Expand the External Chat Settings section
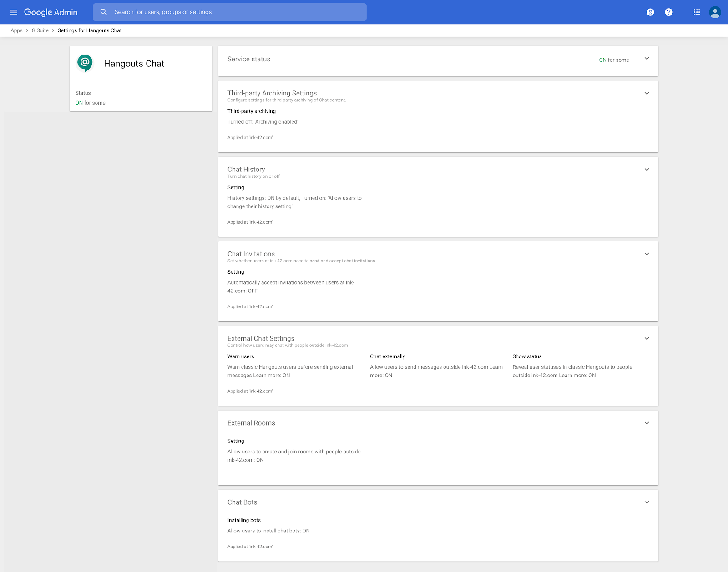Screen dimensions: 728x572 point(647,338)
